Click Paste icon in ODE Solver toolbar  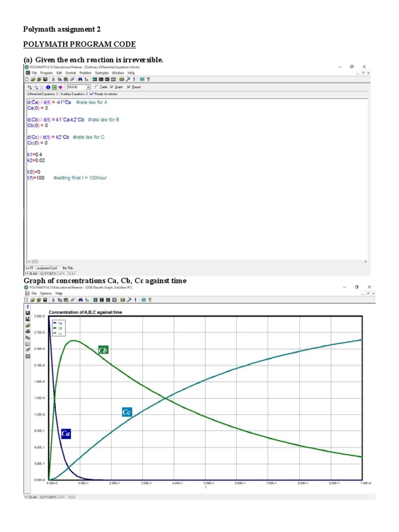click(66, 79)
